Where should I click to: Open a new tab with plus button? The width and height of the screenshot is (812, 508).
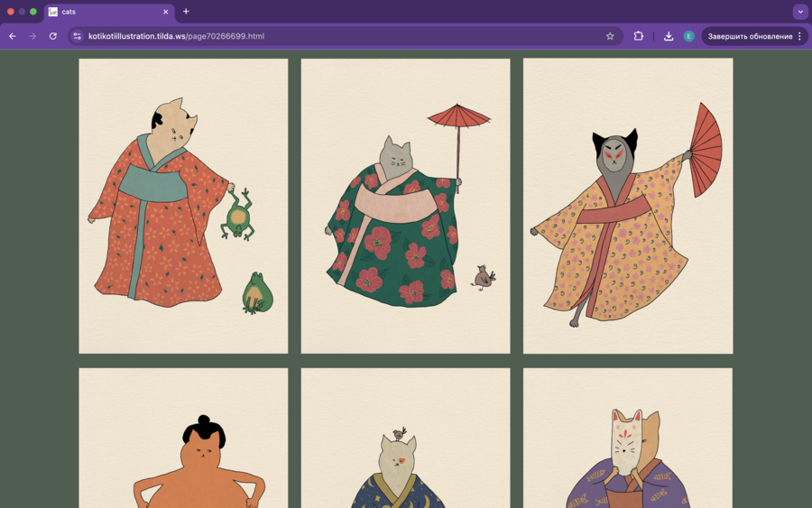click(x=186, y=12)
